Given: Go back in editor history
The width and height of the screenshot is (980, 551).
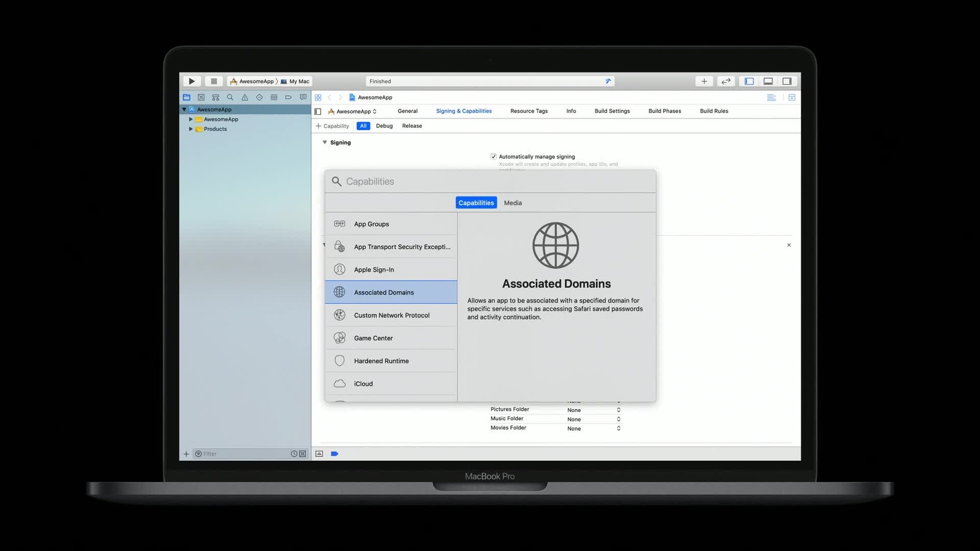Looking at the screenshot, I should coord(329,97).
